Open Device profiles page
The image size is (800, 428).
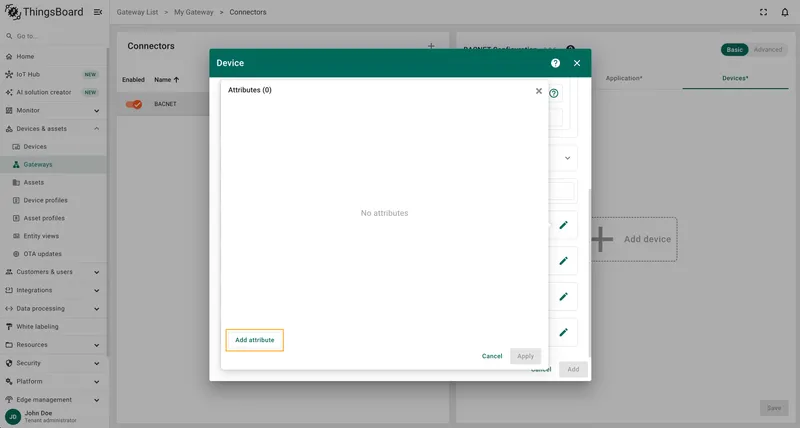click(54, 200)
